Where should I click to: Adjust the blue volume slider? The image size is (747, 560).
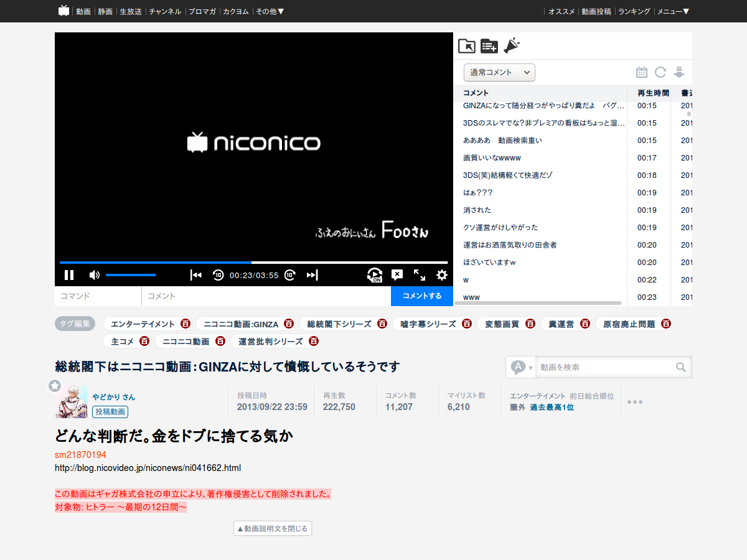[131, 275]
